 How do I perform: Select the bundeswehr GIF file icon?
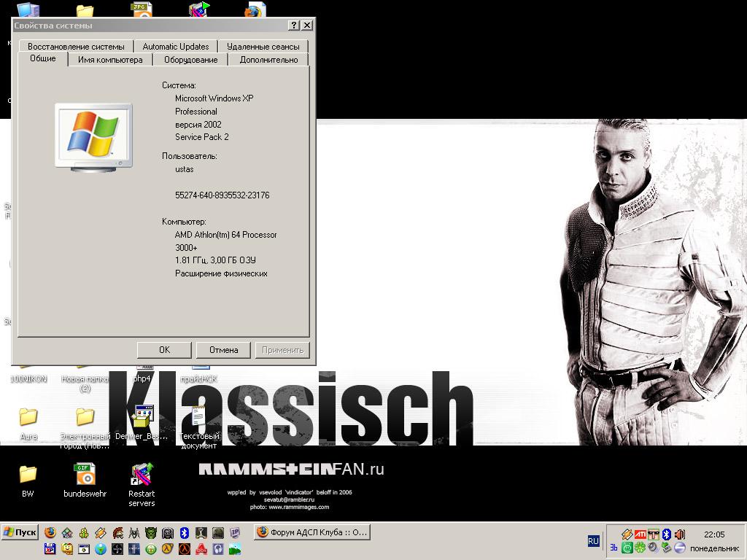tap(85, 475)
